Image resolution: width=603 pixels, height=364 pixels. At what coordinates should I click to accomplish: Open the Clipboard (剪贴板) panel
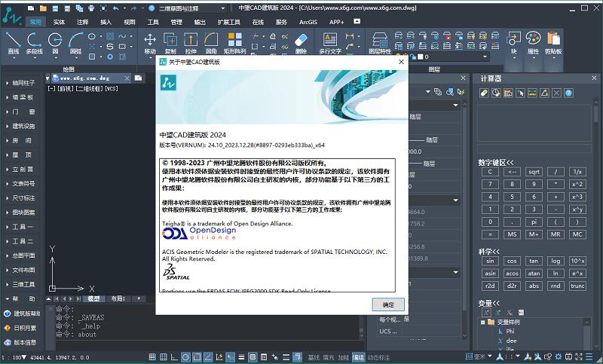pyautogui.click(x=553, y=45)
